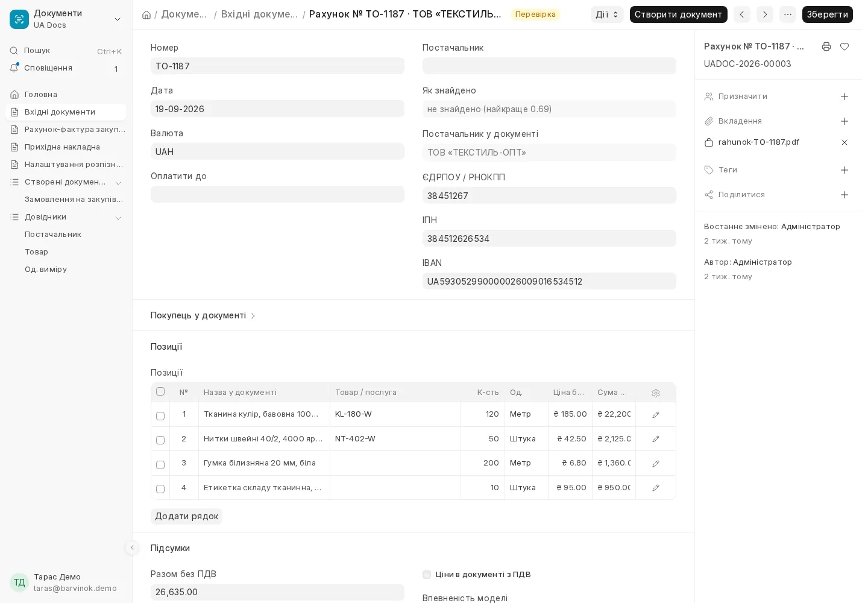Like the document with heart icon

click(844, 46)
